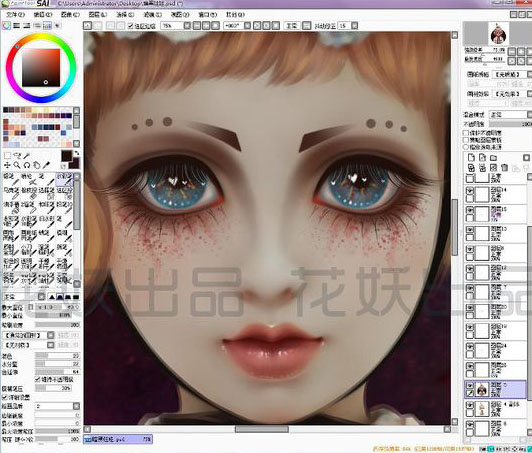The height and width of the screenshot is (453, 532).
Task: Open the 编辑 menu
Action: [43, 15]
